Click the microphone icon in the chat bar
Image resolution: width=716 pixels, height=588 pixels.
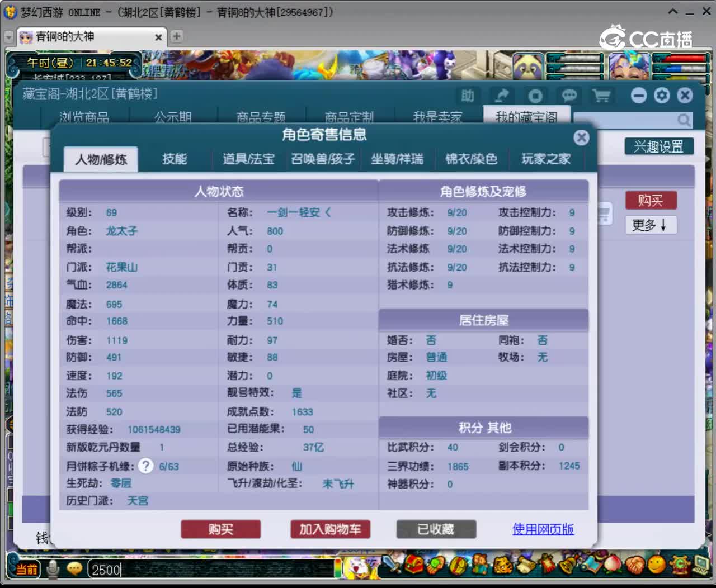[53, 569]
